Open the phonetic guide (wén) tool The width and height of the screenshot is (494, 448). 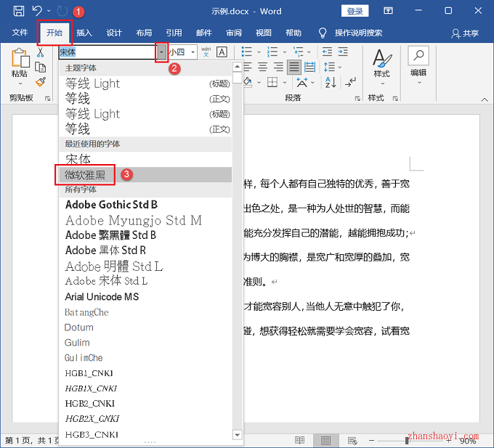(206, 52)
